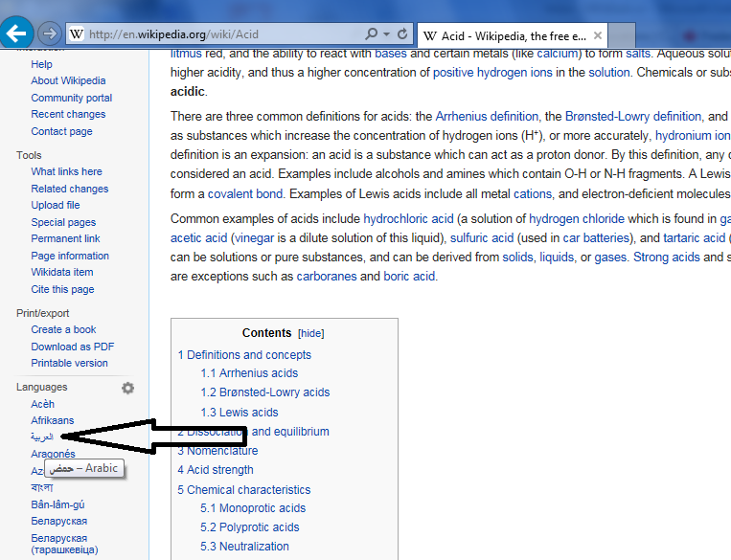Click the browser Back arrow button
The image size is (731, 560).
point(16,34)
